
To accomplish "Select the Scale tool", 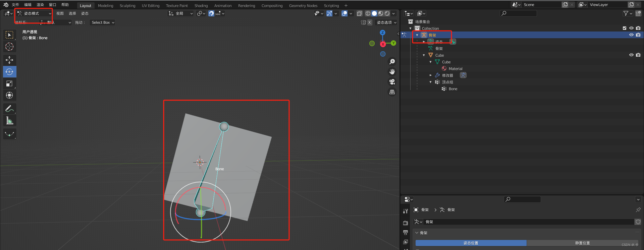I will tap(9, 83).
